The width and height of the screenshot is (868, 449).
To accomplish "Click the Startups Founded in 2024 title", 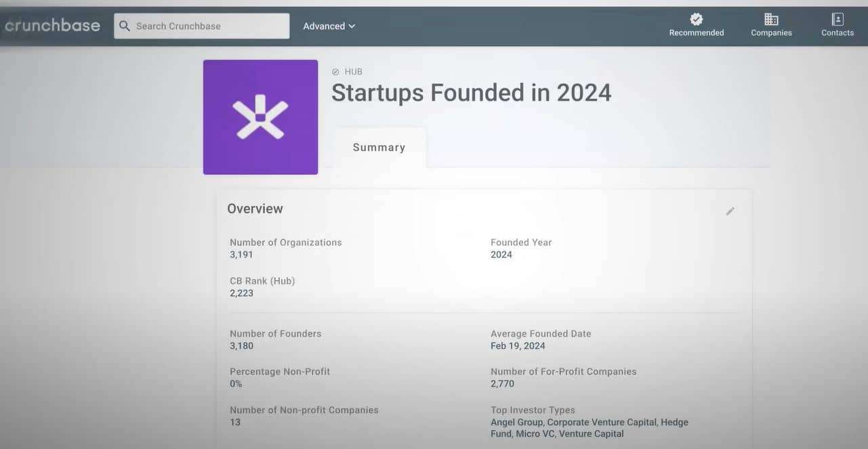I will (471, 93).
